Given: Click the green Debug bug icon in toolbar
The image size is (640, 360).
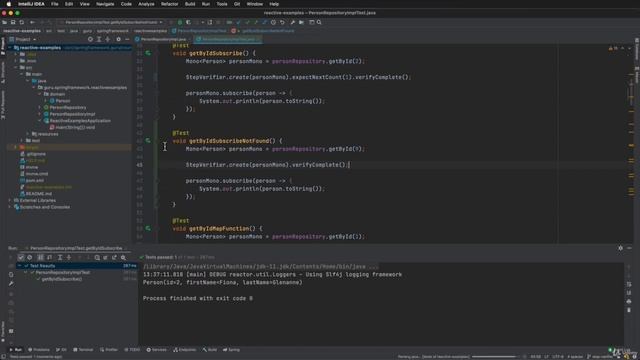Looking at the screenshot, I should (180, 22).
